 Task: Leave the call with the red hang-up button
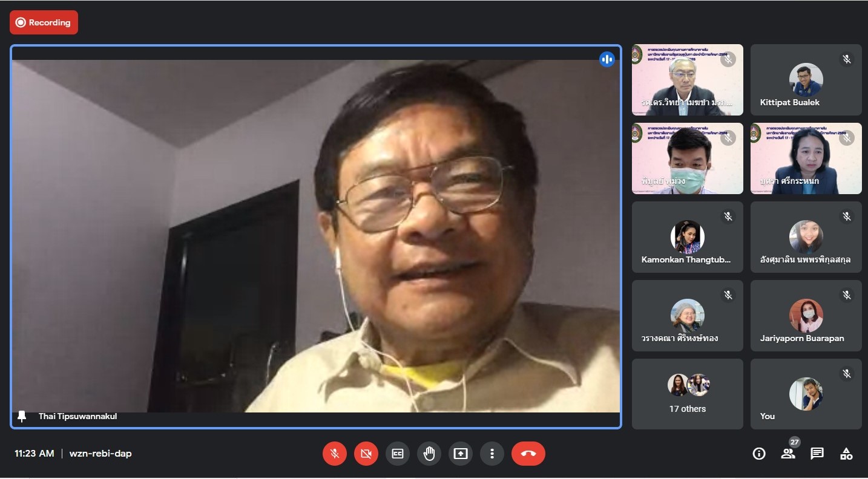[x=528, y=454]
